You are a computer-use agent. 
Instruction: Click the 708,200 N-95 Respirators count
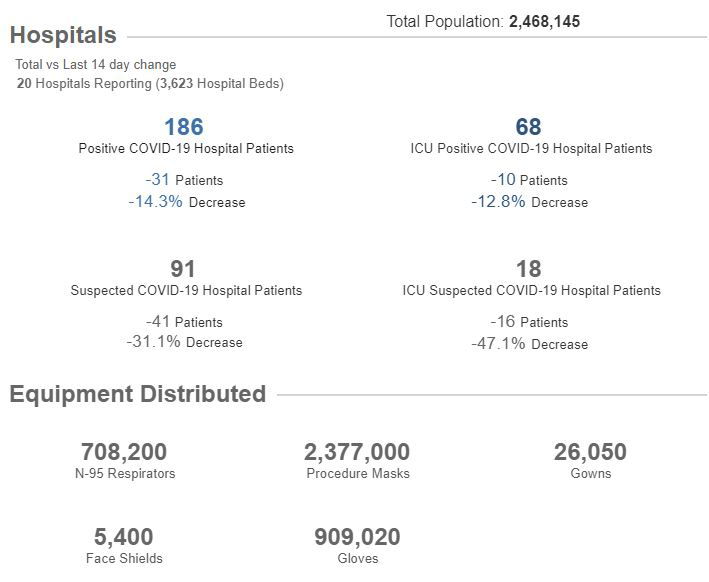[124, 452]
